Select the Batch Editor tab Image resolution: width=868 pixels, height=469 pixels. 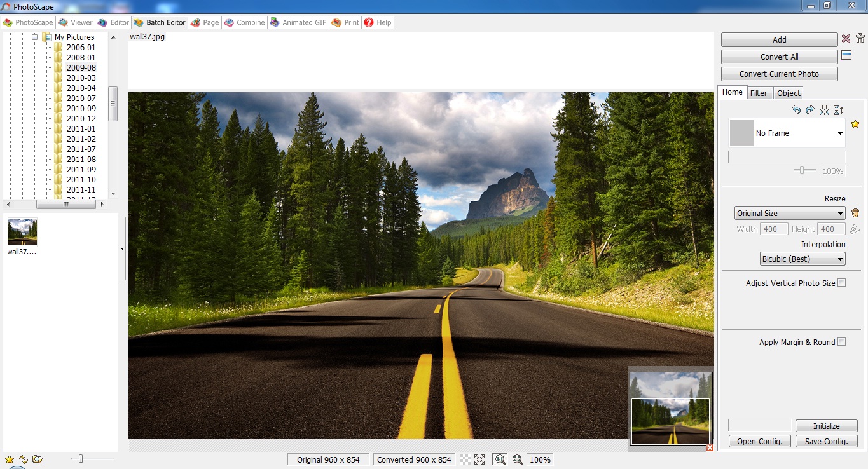click(x=160, y=22)
